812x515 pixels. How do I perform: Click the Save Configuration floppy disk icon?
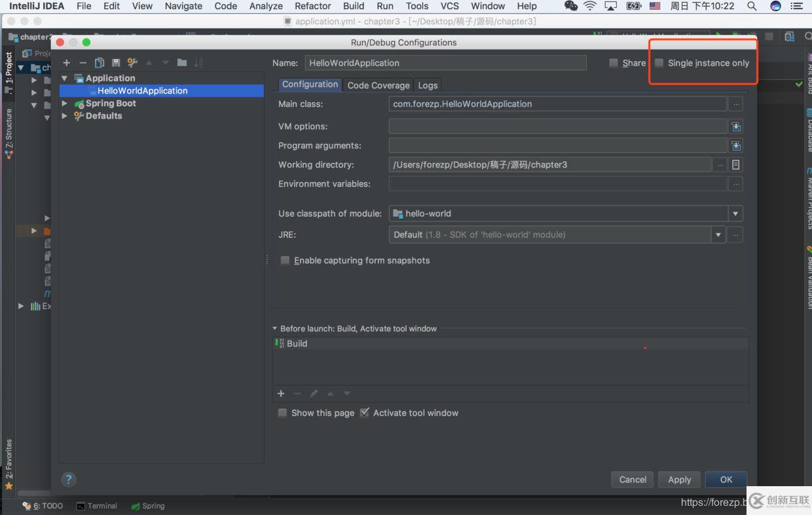[x=116, y=63]
